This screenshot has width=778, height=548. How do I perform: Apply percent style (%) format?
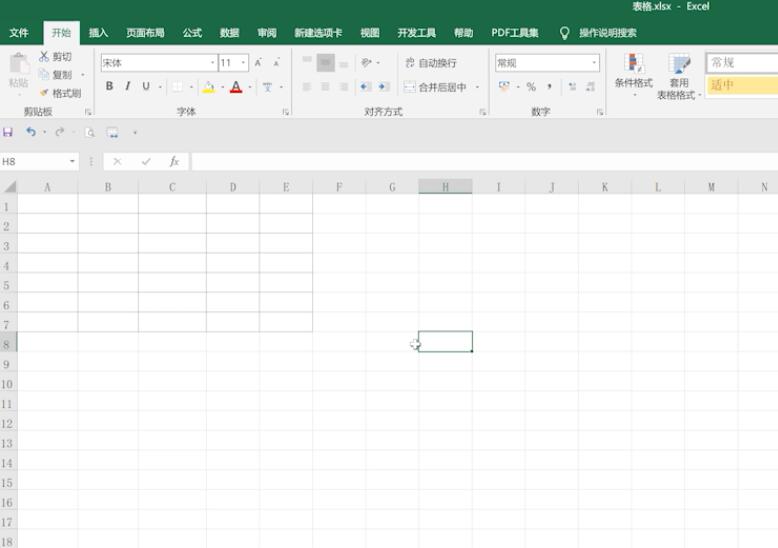coord(531,87)
